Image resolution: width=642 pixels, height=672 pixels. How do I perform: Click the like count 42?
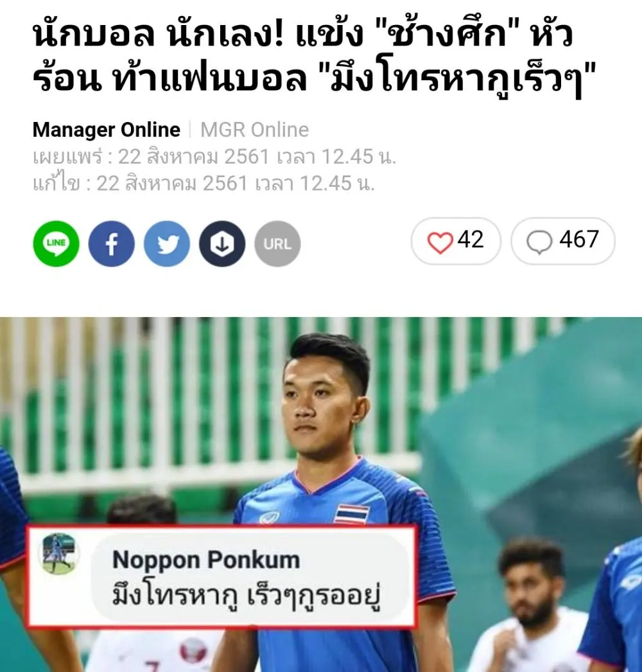pyautogui.click(x=471, y=239)
